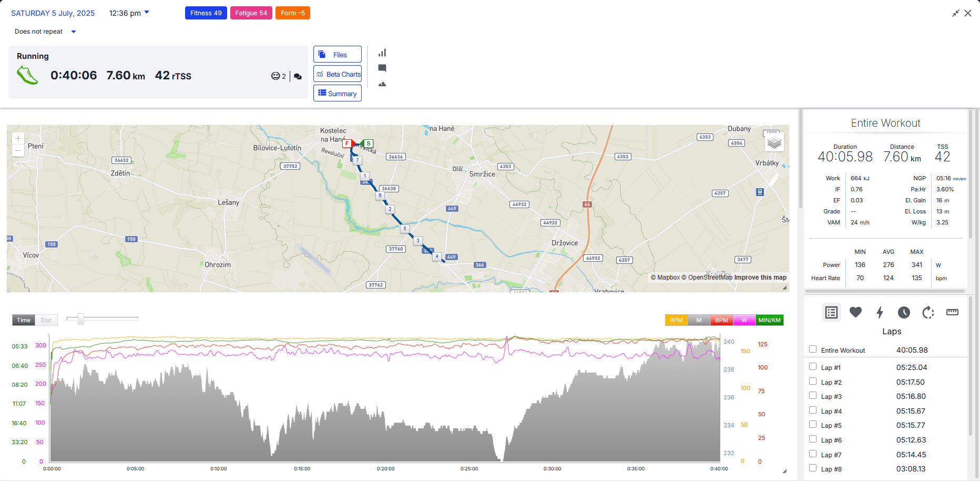Click lap marker 5 on the map

point(404,229)
